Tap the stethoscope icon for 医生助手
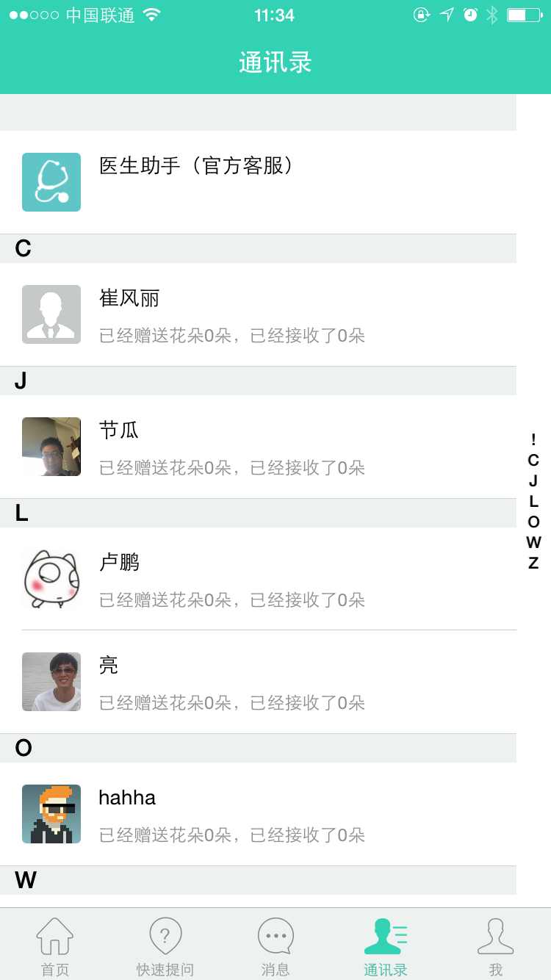 (51, 182)
